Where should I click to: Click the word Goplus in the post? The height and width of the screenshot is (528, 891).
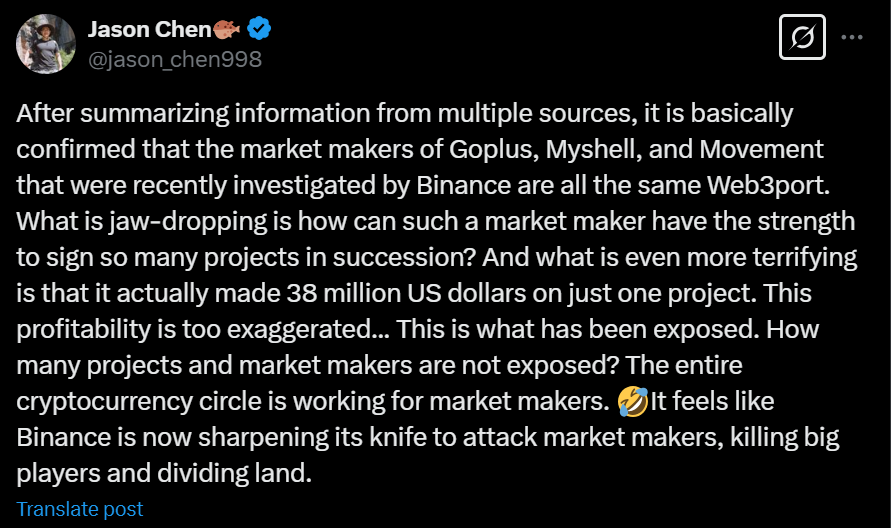click(x=491, y=149)
